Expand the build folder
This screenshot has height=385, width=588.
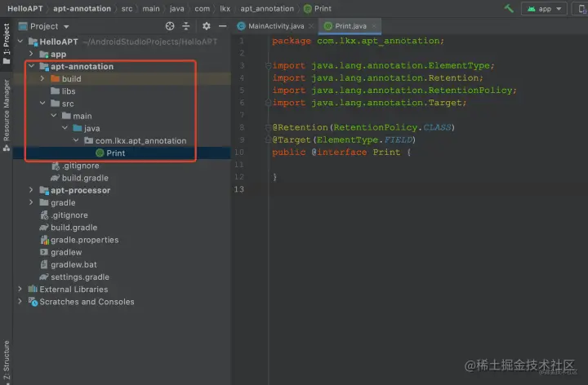tap(42, 78)
